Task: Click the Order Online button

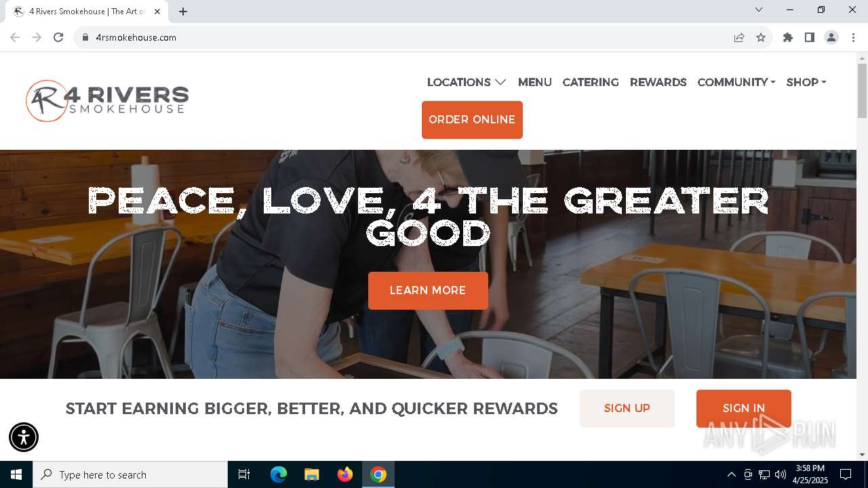Action: 472,120
